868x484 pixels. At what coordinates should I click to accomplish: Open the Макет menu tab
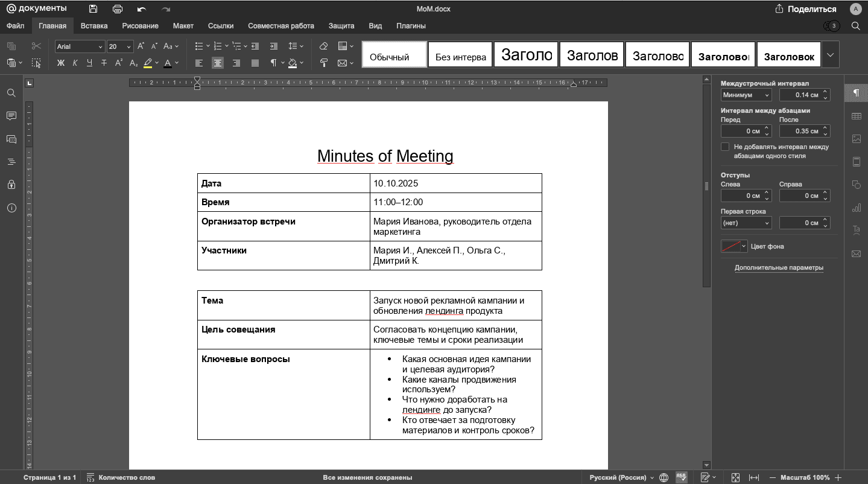click(183, 25)
